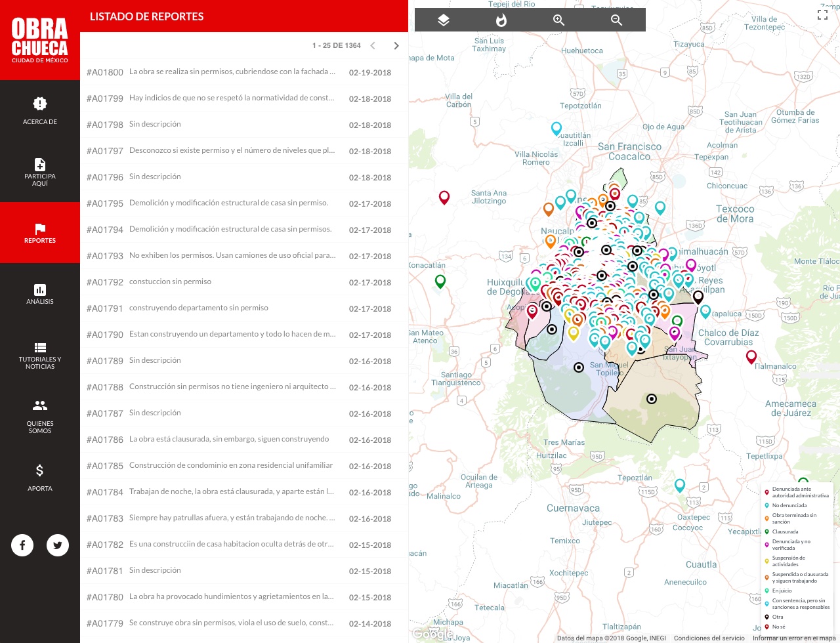The width and height of the screenshot is (840, 643).
Task: Switch to the Reportes tab
Action: pos(40,233)
